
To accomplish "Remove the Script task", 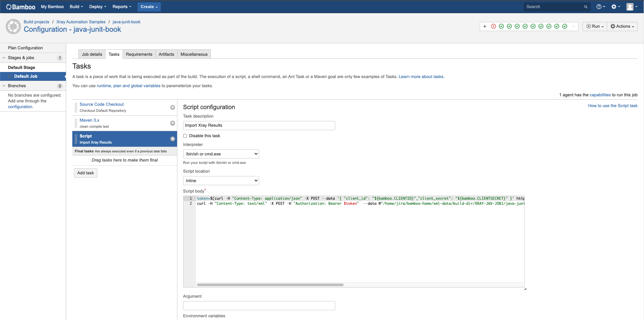I will pos(173,139).
